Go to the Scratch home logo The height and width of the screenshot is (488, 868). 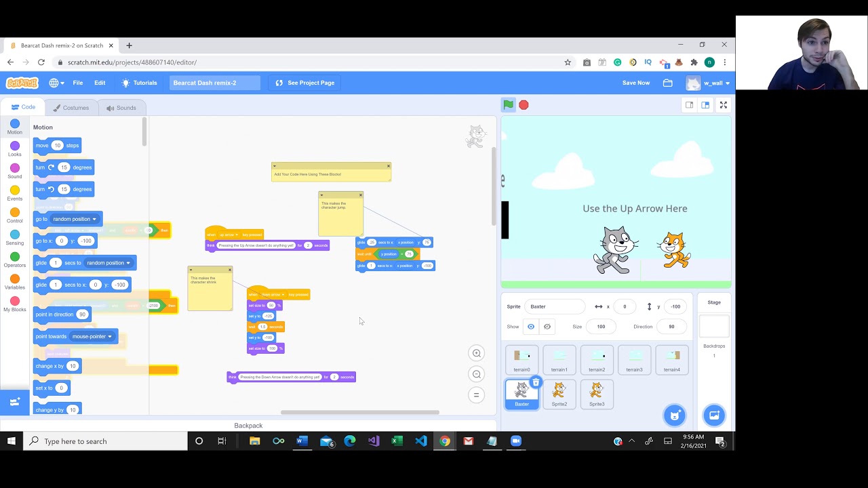pos(22,83)
